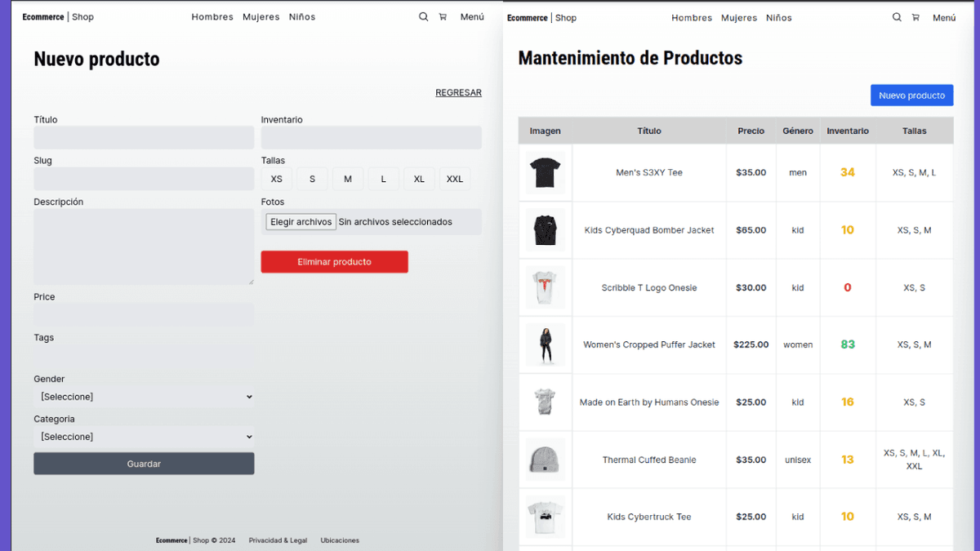Click the $30.00 price cell
The height and width of the screenshot is (551, 980).
[751, 288]
